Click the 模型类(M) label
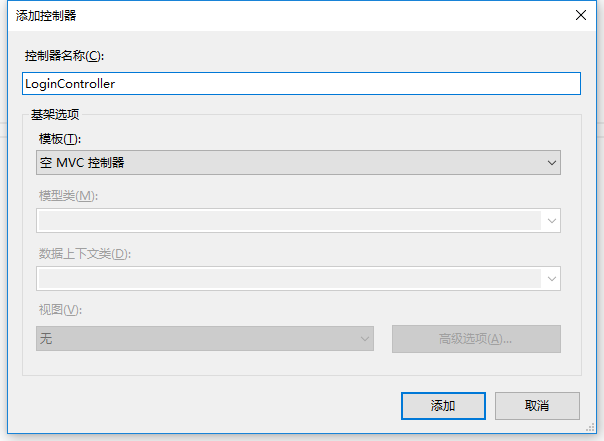The width and height of the screenshot is (604, 441). tap(68, 195)
